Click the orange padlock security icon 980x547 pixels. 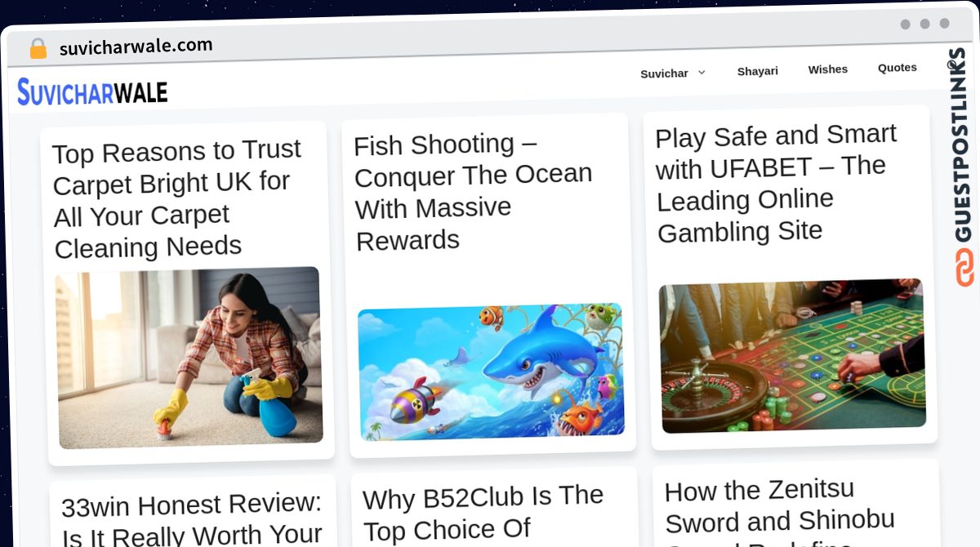click(38, 49)
